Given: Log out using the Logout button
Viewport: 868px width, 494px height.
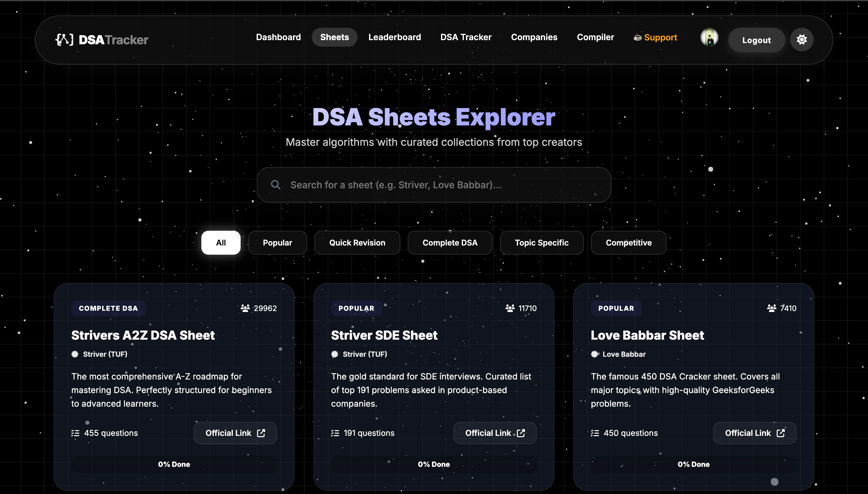Looking at the screenshot, I should [756, 40].
